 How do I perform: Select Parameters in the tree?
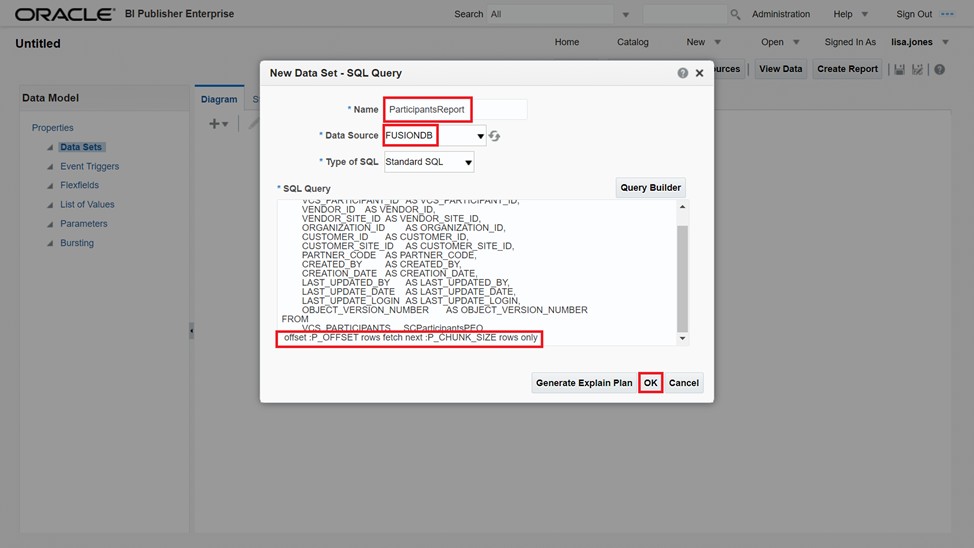(x=84, y=224)
